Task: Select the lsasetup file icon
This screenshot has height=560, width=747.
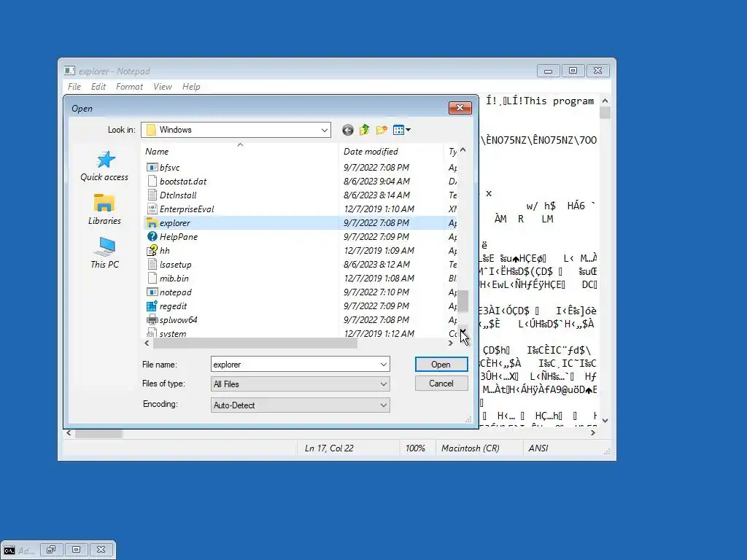Action: 152,264
